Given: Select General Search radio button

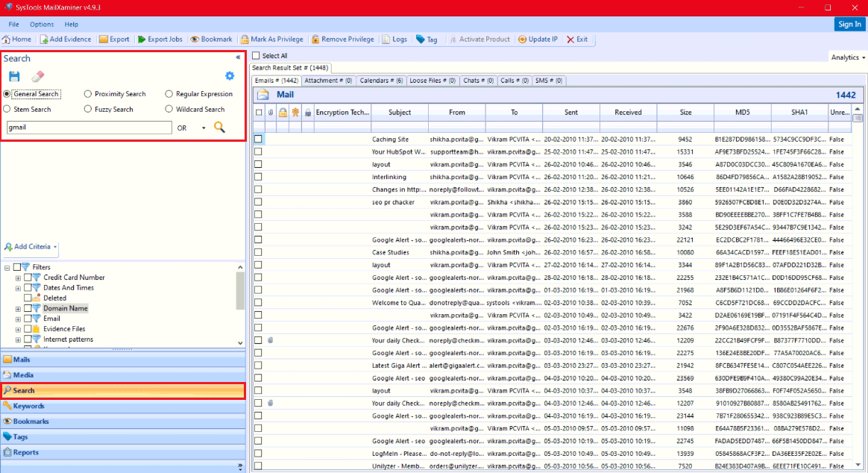Looking at the screenshot, I should tap(7, 94).
